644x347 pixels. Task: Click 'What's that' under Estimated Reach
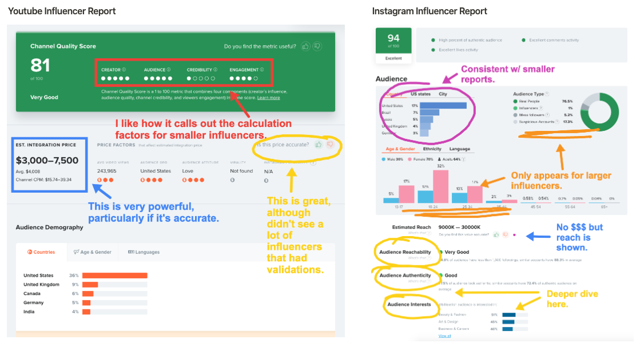419,233
